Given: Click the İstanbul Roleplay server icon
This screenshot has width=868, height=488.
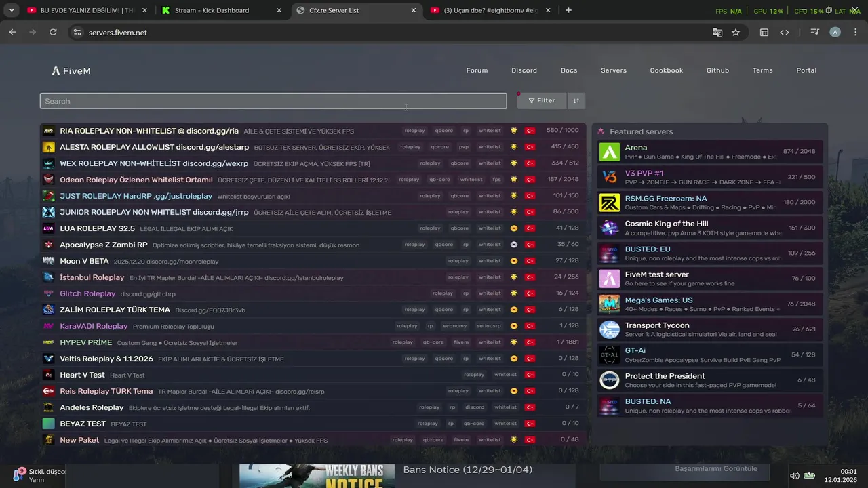Looking at the screenshot, I should (49, 277).
